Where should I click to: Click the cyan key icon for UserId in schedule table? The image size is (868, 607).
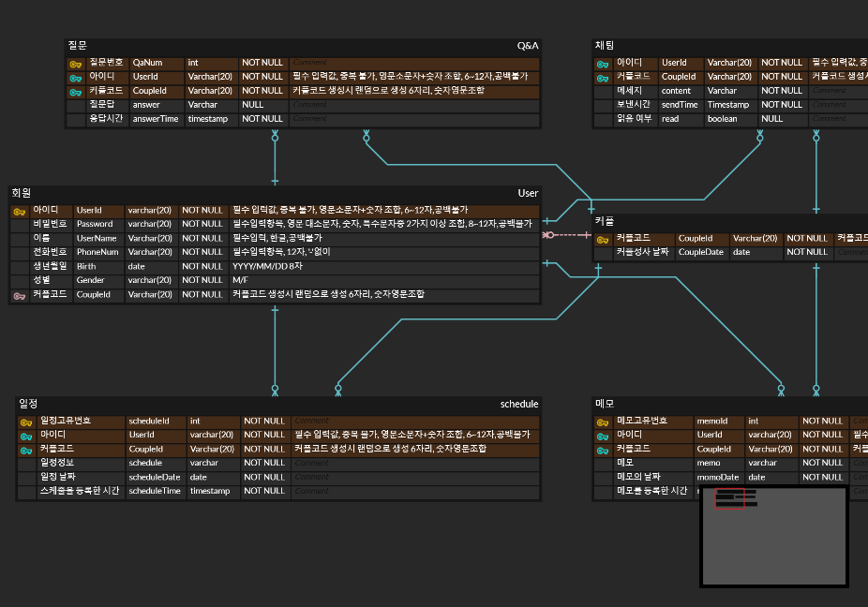click(26, 437)
